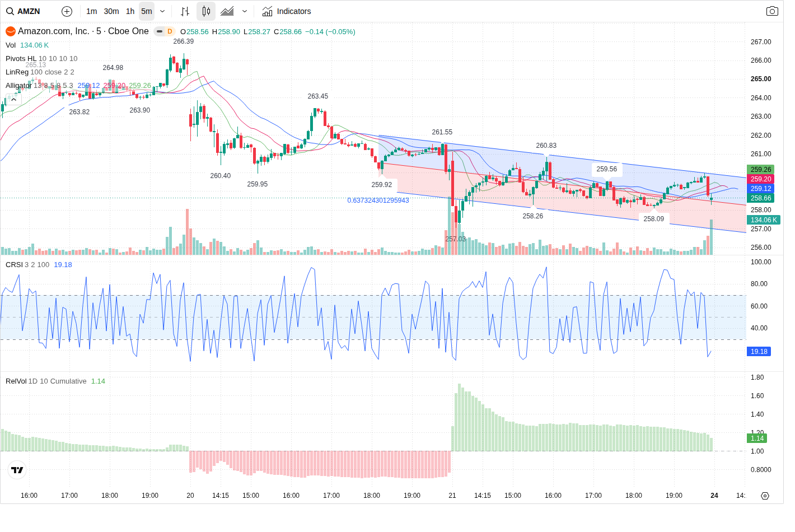The width and height of the screenshot is (795, 532).
Task: Click the high value H258.90 in header
Action: tap(226, 32)
